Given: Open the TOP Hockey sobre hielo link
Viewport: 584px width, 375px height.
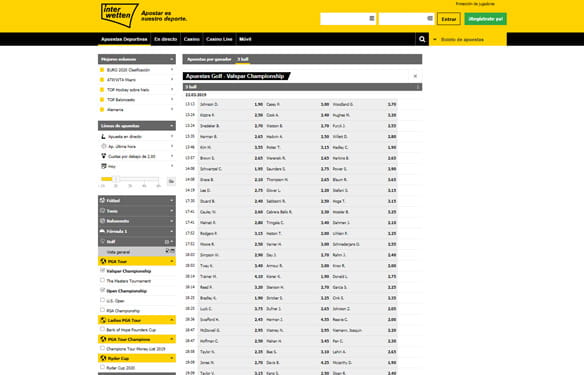Looking at the screenshot, I should click(128, 90).
